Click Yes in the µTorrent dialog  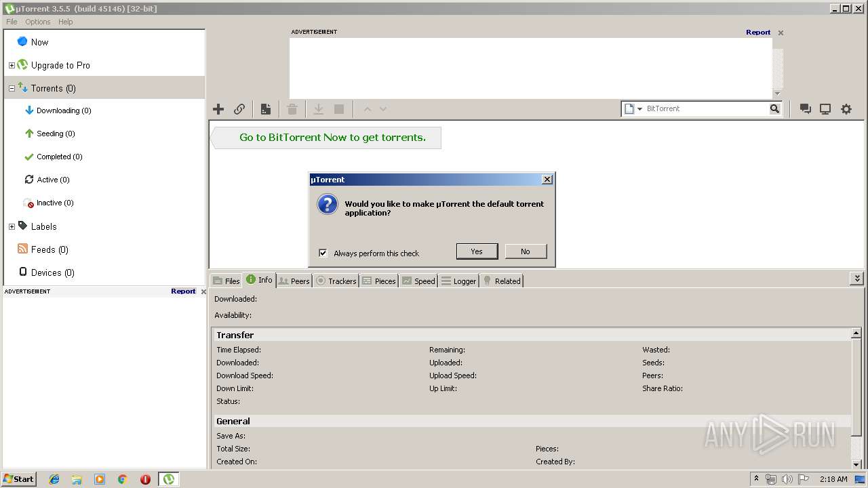(477, 251)
